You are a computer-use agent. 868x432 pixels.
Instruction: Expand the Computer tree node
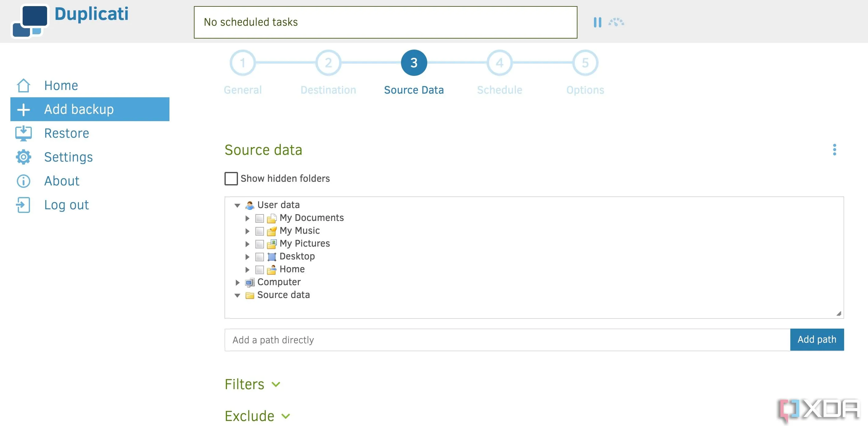(x=237, y=282)
